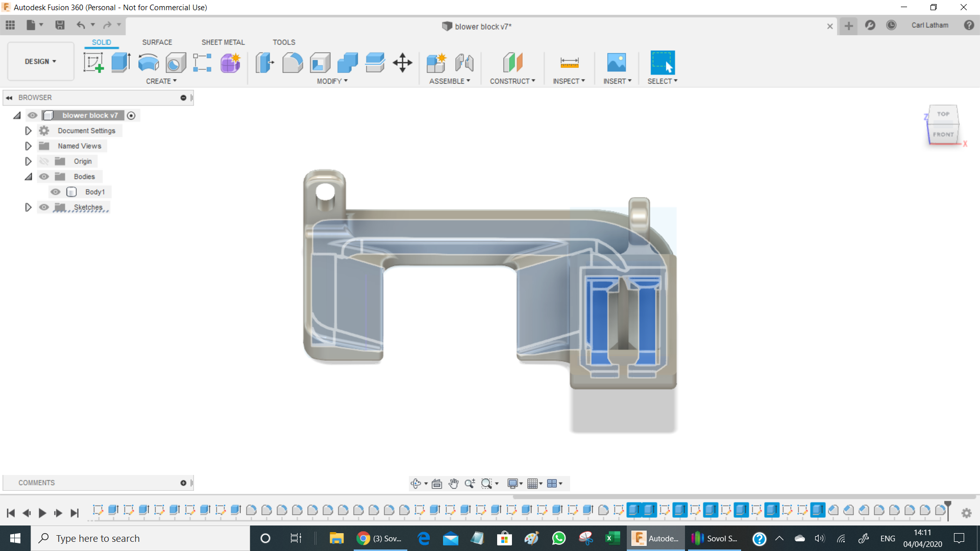Jump to the timeline beginning
This screenshot has height=551, width=980.
tap(11, 513)
